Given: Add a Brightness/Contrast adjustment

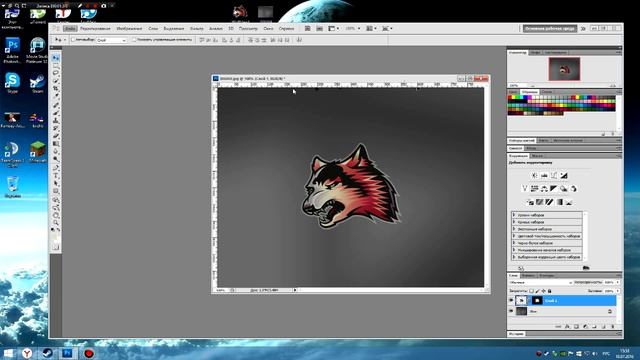Looking at the screenshot, I should coord(534,176).
